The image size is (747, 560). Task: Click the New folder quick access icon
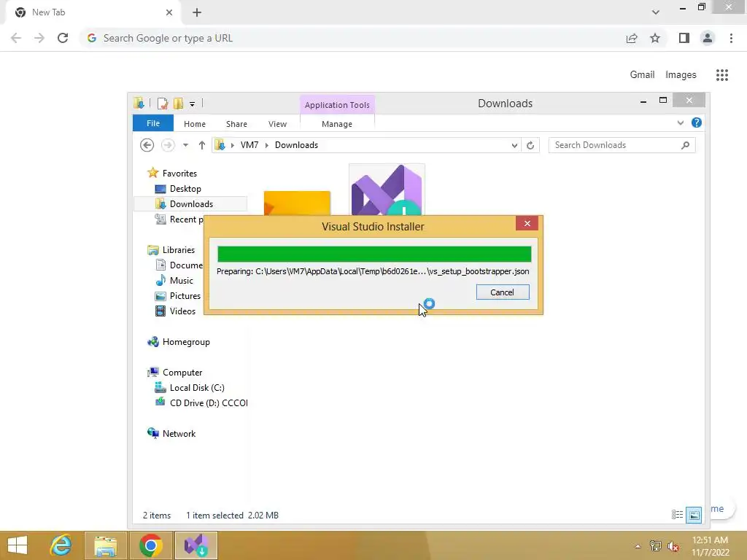(178, 104)
